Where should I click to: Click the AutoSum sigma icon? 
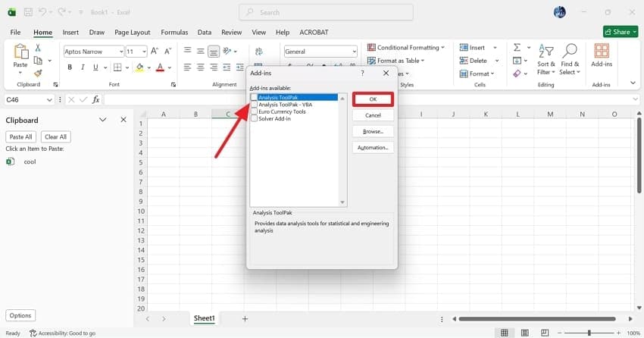click(517, 48)
